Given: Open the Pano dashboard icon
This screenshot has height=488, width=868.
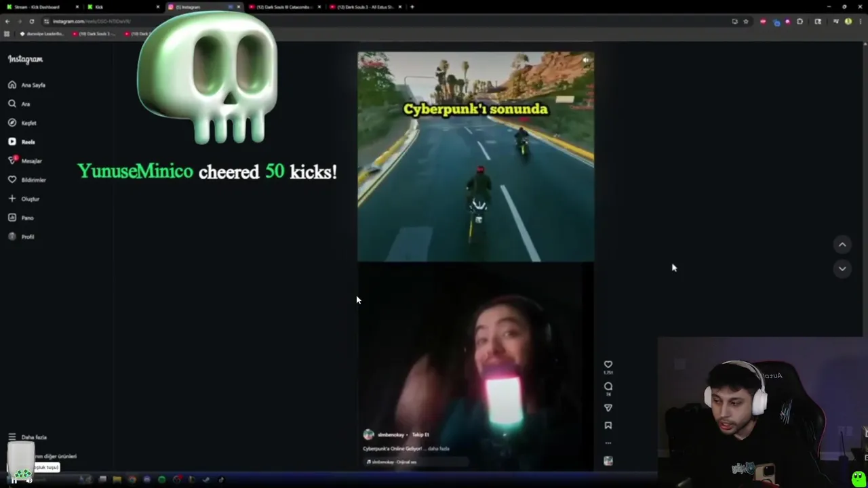Looking at the screenshot, I should pos(12,218).
